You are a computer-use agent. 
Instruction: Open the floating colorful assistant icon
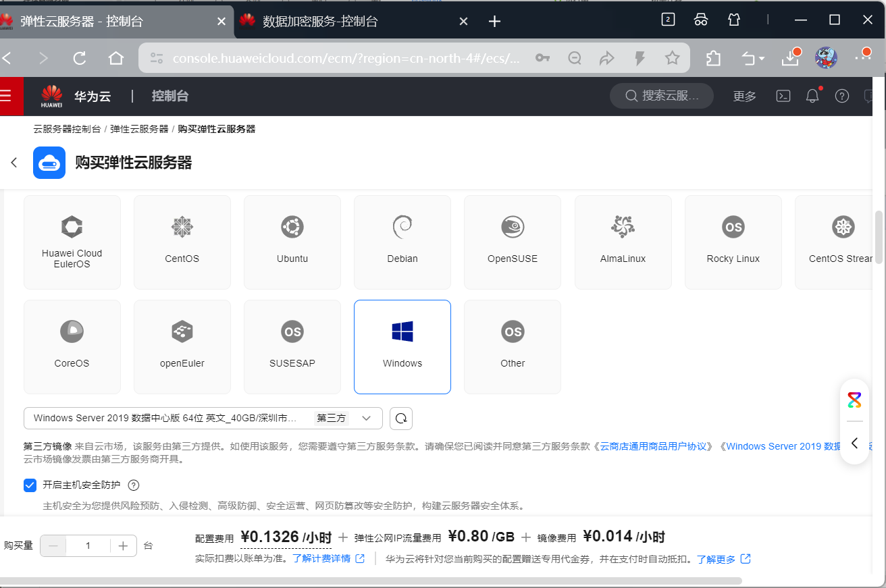click(x=854, y=400)
